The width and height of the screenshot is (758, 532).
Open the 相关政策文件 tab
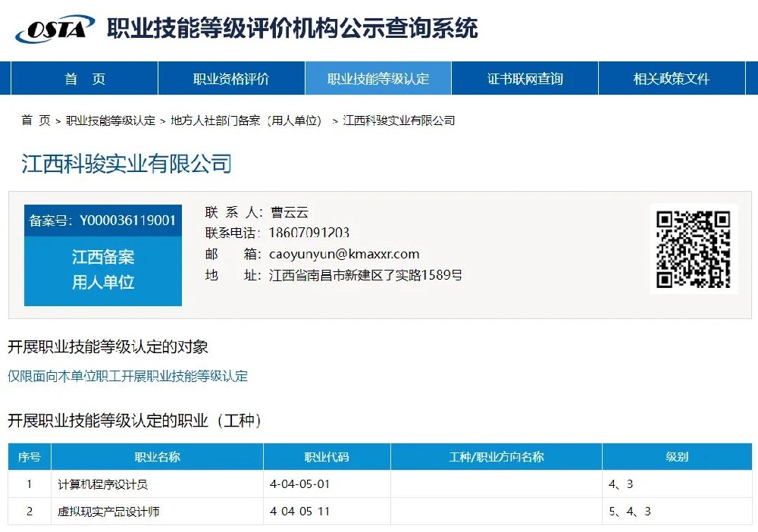672,78
